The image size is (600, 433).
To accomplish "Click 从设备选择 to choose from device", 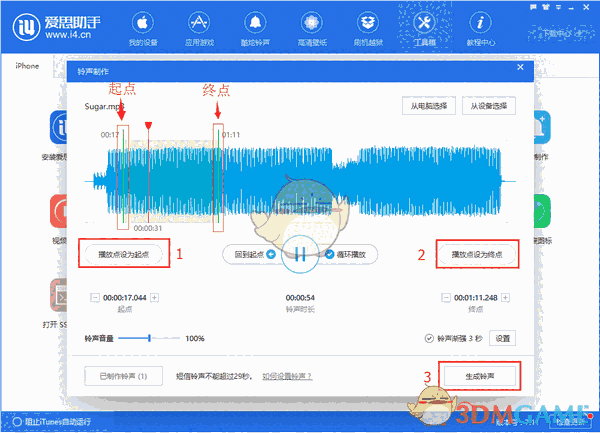I will click(489, 106).
